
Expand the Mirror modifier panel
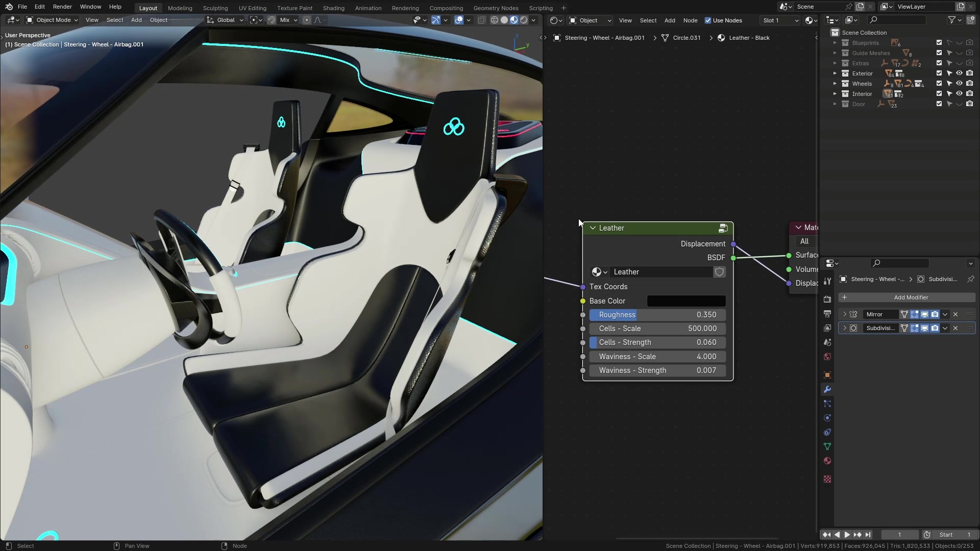pyautogui.click(x=845, y=314)
